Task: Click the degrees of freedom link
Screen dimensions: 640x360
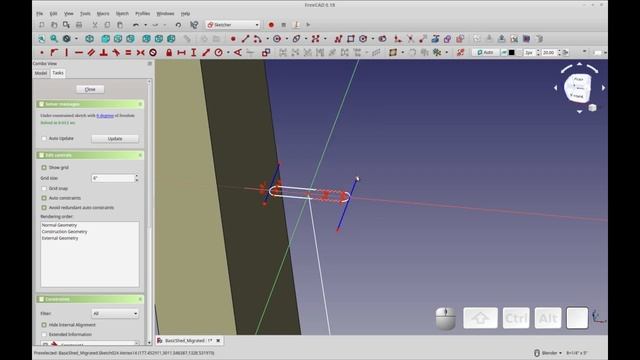Action: [x=105, y=116]
